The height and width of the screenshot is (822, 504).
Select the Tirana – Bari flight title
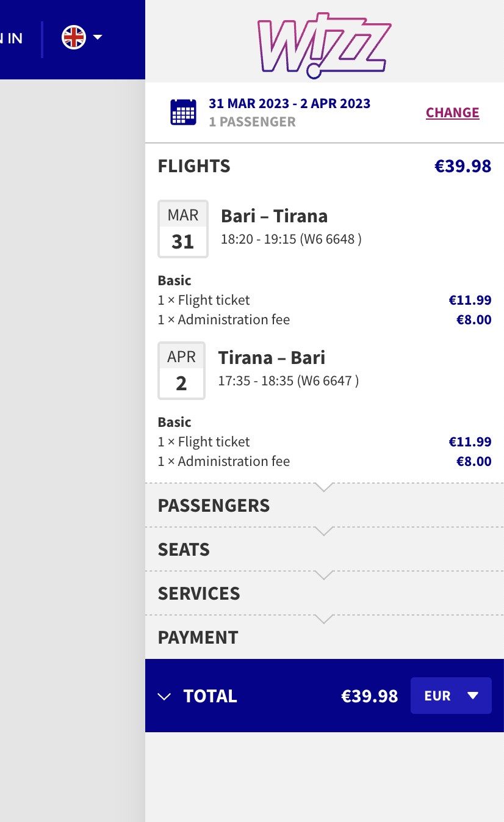(272, 358)
